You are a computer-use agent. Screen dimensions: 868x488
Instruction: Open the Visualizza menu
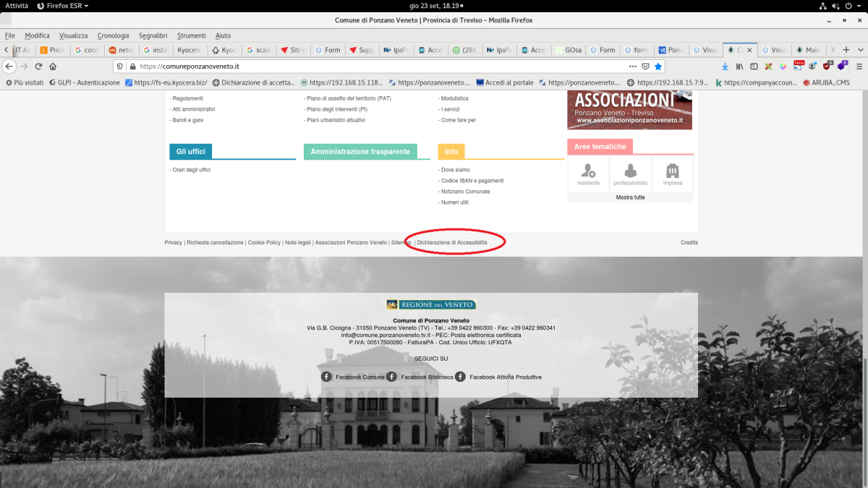pyautogui.click(x=73, y=35)
